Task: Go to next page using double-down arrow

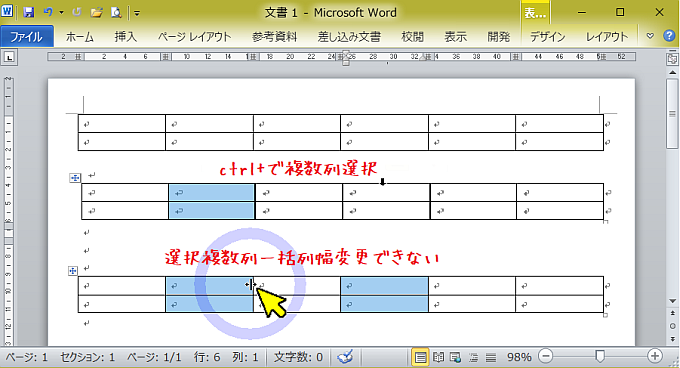Action: tap(672, 339)
